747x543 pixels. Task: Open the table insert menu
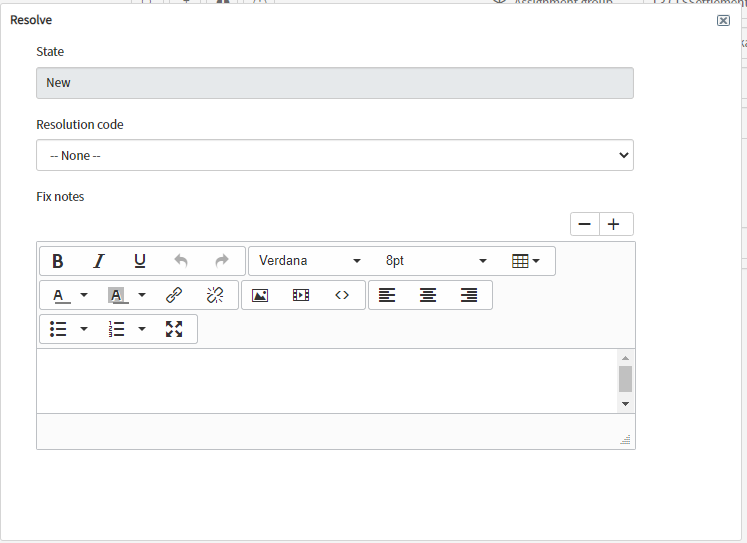click(526, 261)
